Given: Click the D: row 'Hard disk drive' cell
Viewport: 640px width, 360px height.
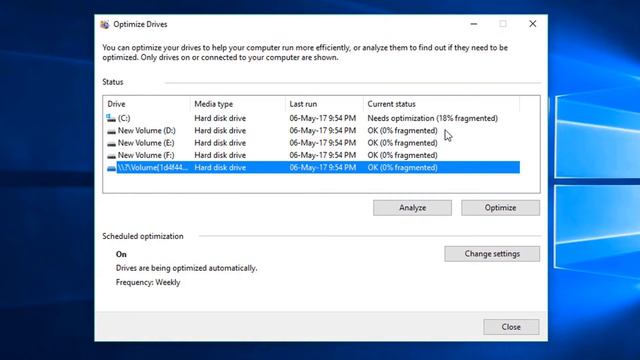Looking at the screenshot, I should pyautogui.click(x=220, y=131).
